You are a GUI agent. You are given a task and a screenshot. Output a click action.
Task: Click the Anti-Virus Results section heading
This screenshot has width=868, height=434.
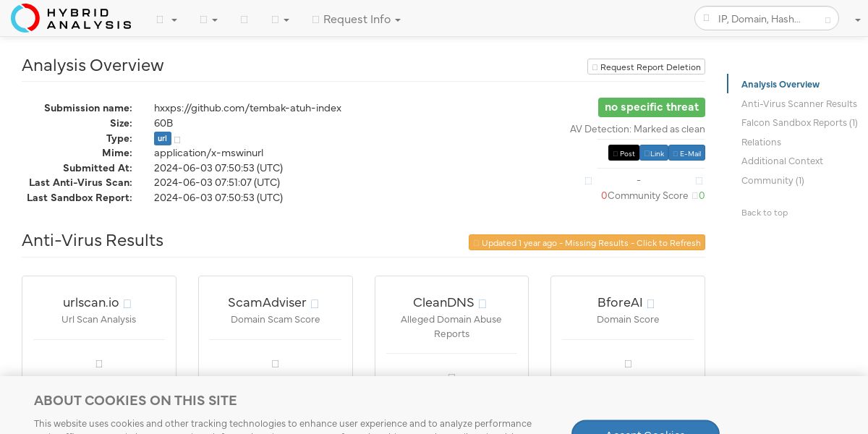click(x=93, y=240)
